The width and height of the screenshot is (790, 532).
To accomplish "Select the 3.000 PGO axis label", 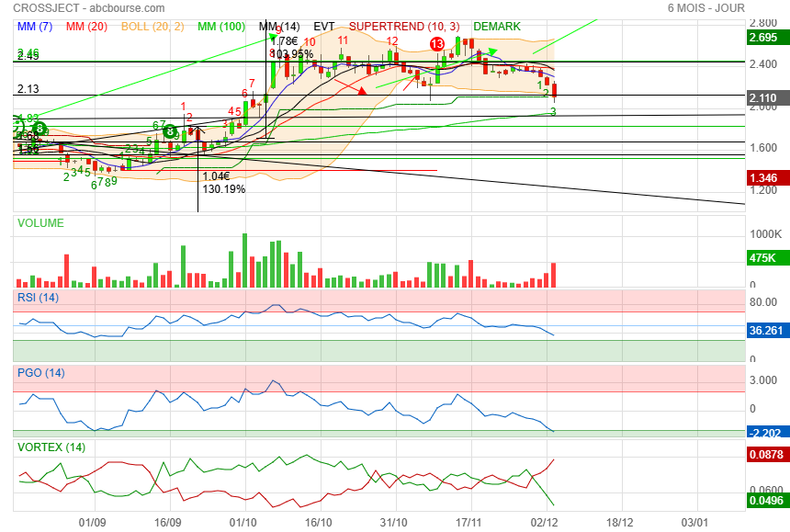I will tap(763, 379).
